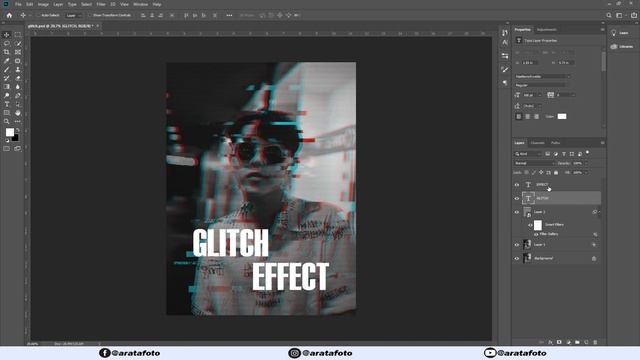Select the Brush tool

coord(7,69)
